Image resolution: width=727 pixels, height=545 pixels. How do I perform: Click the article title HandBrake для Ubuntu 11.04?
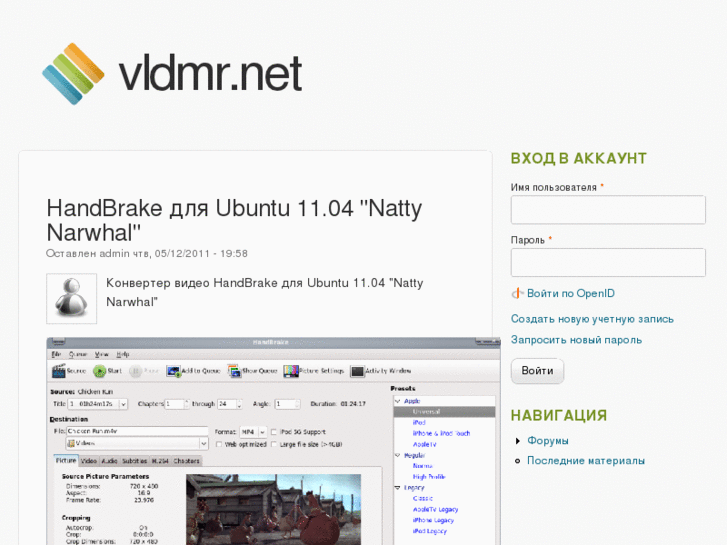pyautogui.click(x=234, y=220)
